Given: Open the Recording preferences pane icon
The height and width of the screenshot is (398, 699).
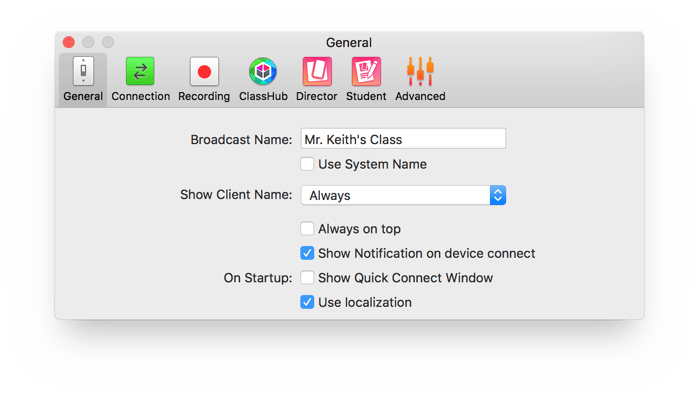Looking at the screenshot, I should point(204,71).
